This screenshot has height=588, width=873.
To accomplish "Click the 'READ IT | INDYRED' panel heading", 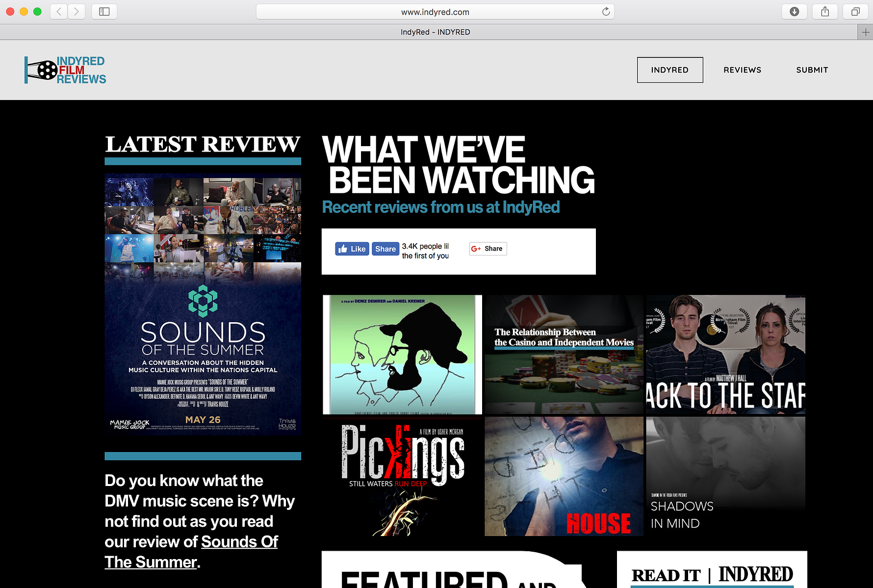I will coord(712,575).
